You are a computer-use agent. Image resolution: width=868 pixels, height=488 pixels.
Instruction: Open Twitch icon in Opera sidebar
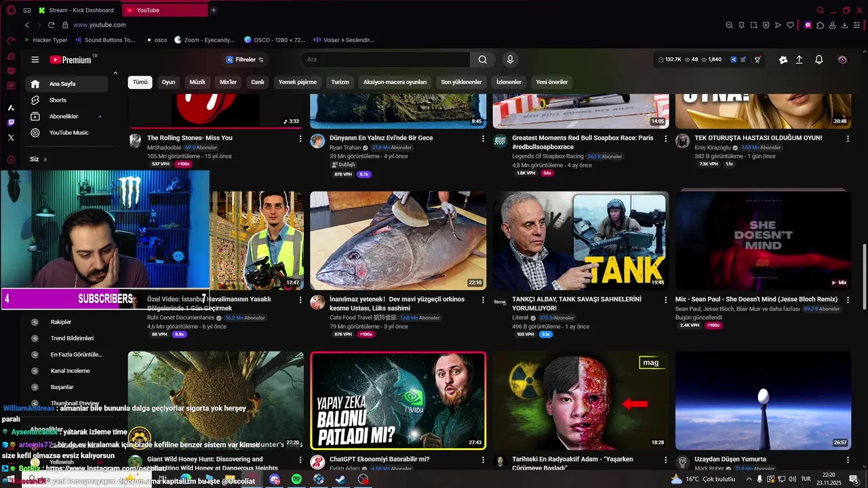tap(11, 123)
